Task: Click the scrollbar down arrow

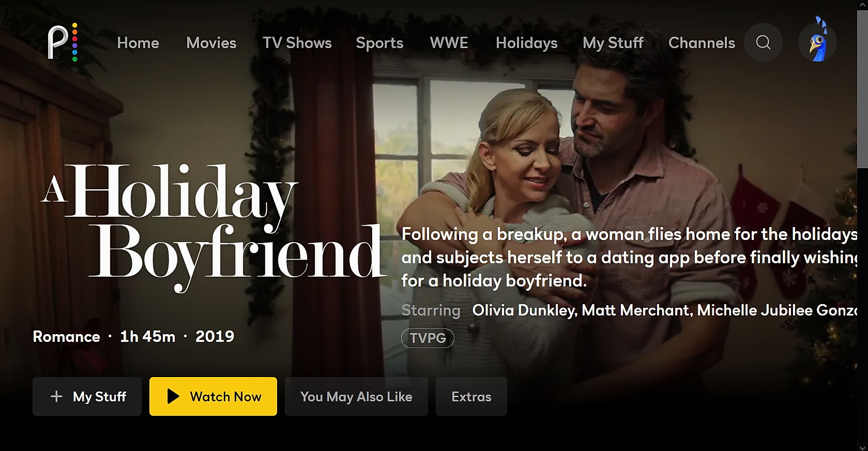Action: (x=862, y=447)
